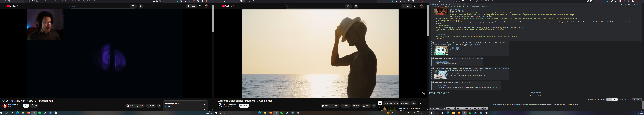Viewport: 644px width, 115px height.
Task: Open Spotify from the middle monitor taskbar
Action: tap(282, 113)
